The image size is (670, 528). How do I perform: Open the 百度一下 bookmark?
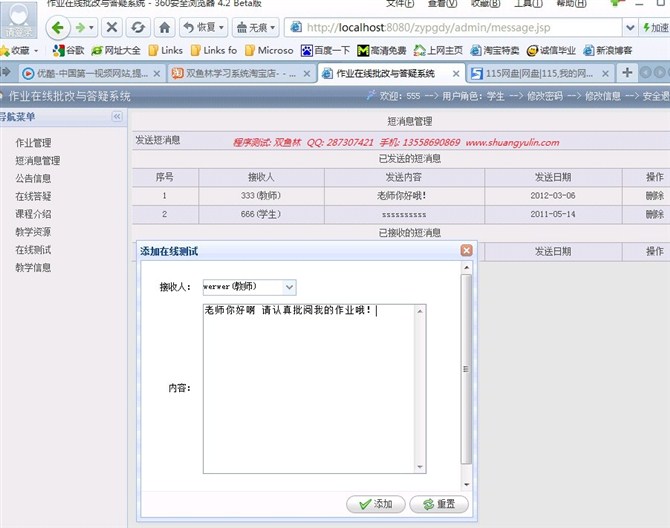click(326, 50)
